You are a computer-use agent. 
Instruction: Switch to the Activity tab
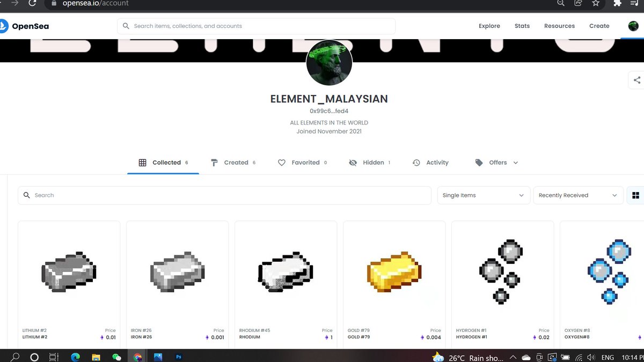pos(430,162)
